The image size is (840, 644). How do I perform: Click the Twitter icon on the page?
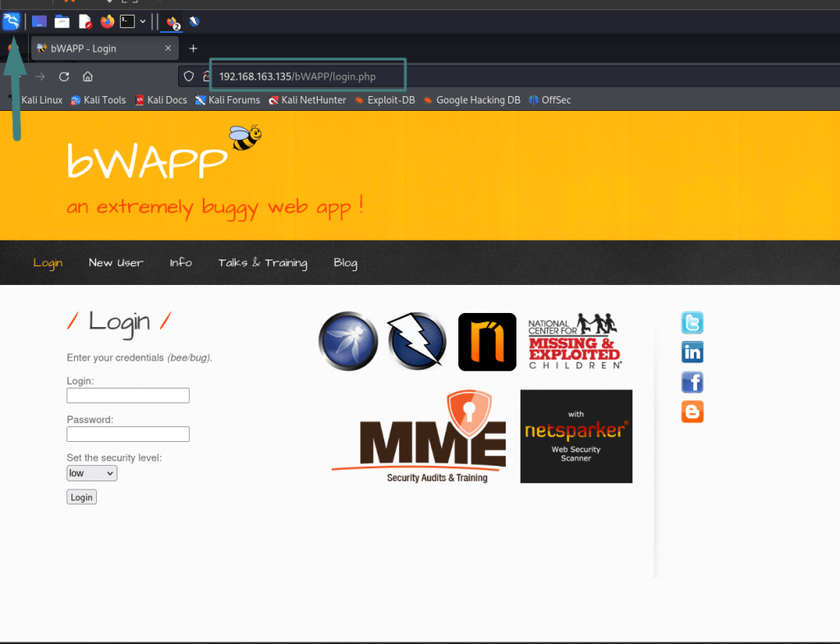tap(692, 323)
